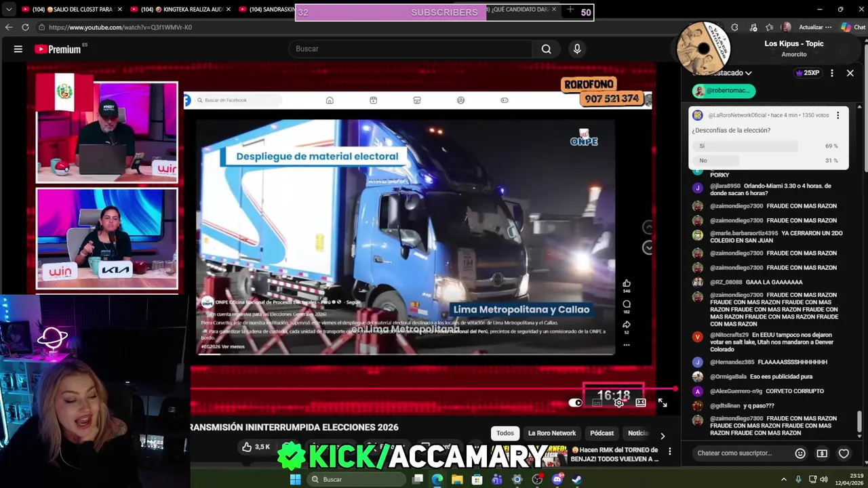Open Steam from the taskbar
Viewport: 868px width, 488px height.
[576, 479]
